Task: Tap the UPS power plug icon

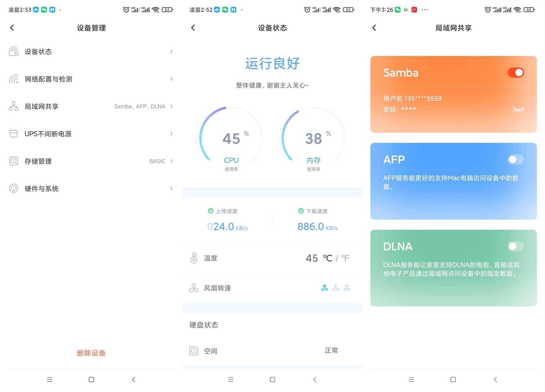Action: coord(14,134)
